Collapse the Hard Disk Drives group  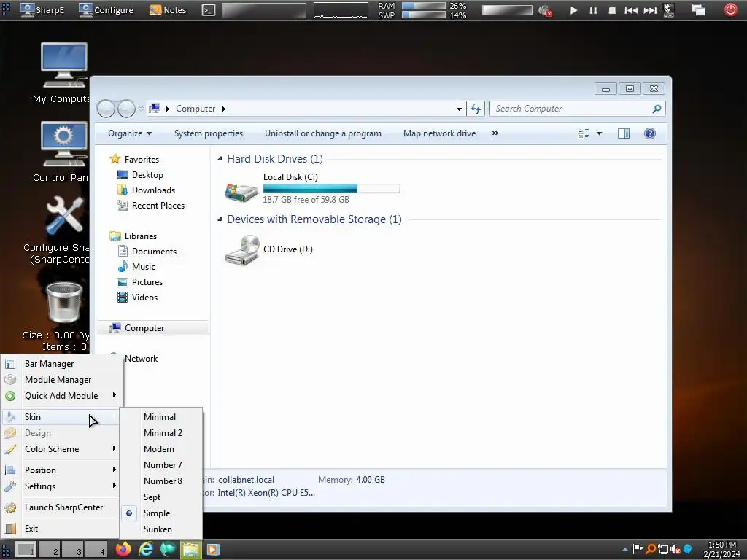click(x=220, y=159)
